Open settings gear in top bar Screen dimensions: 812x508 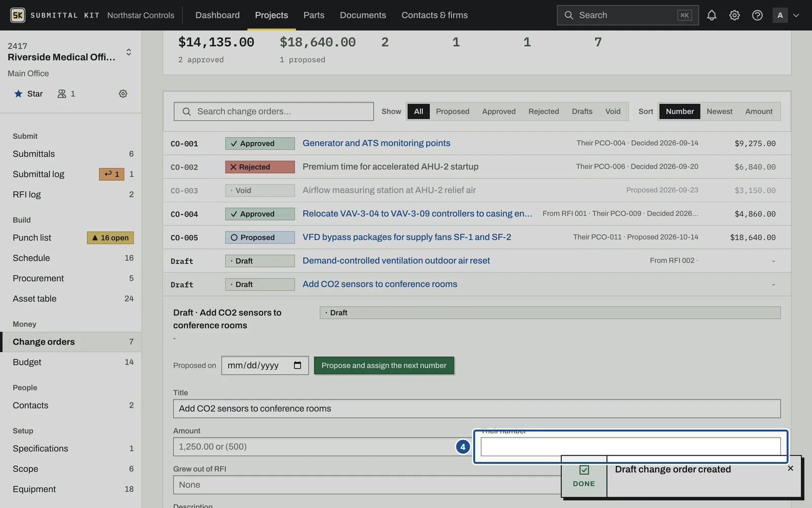734,15
